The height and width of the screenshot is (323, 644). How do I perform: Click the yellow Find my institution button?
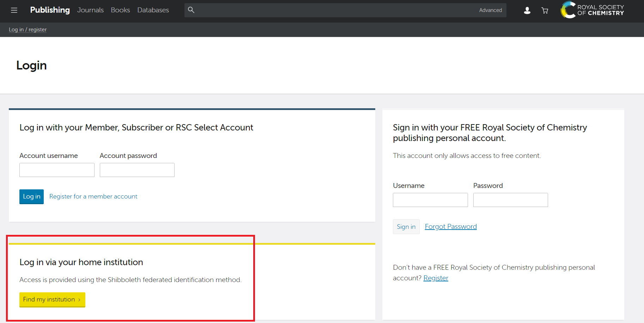(x=52, y=299)
